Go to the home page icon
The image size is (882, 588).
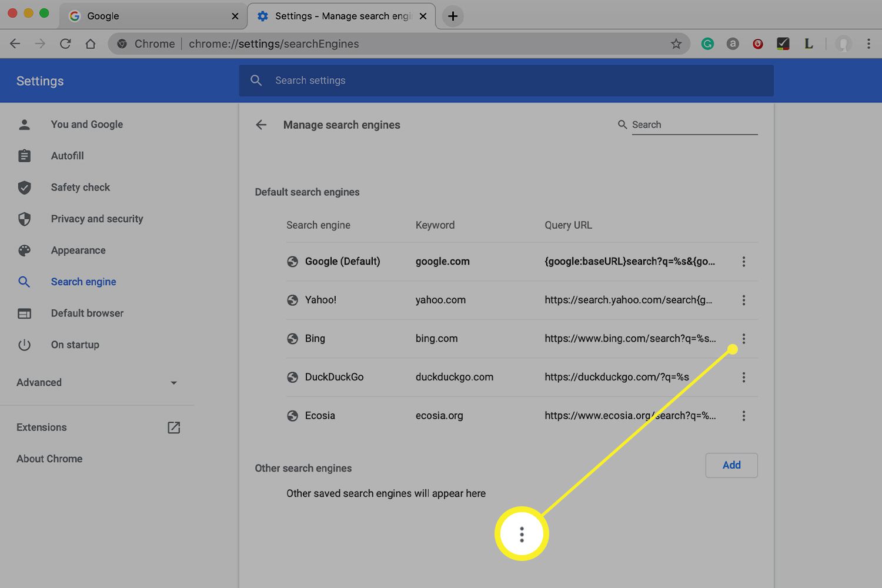(x=91, y=44)
